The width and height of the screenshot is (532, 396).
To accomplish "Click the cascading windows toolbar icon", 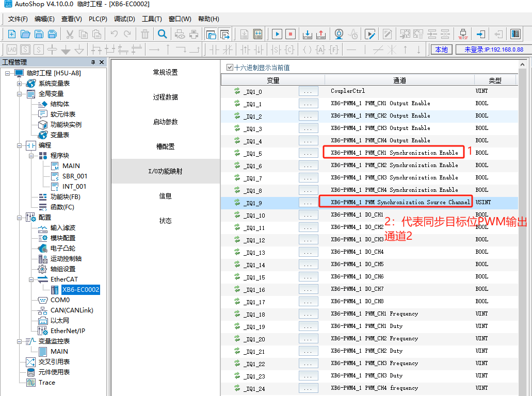I will pos(211,34).
